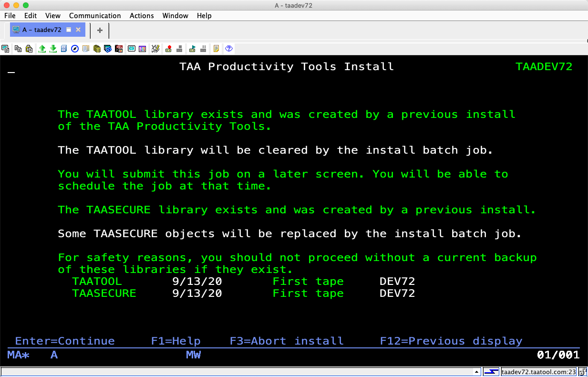Click the host address taadev72.taatool.com:23 field
The image size is (588, 377).
(x=539, y=372)
